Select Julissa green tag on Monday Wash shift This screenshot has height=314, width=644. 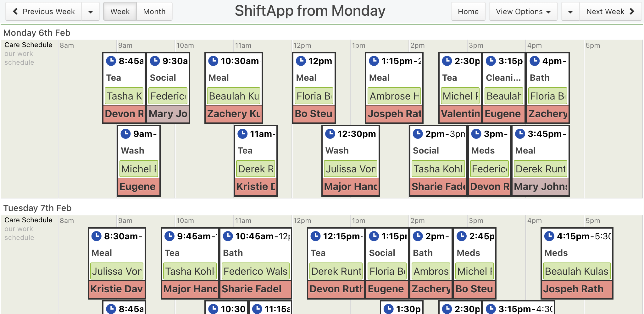pos(351,169)
